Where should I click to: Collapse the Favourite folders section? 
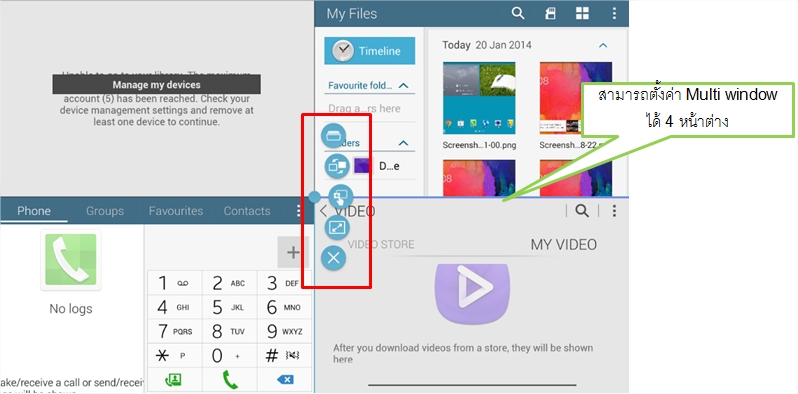(404, 86)
